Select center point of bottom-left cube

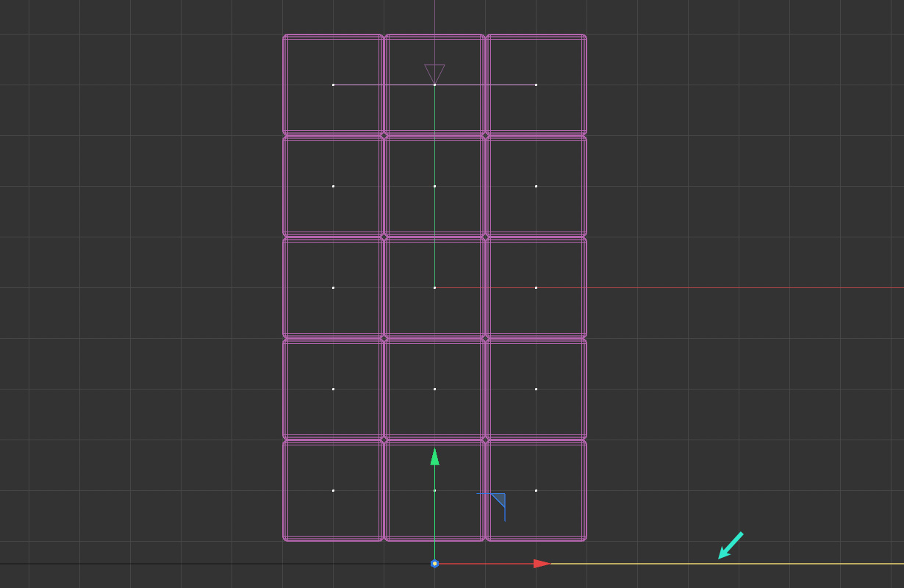click(x=333, y=490)
